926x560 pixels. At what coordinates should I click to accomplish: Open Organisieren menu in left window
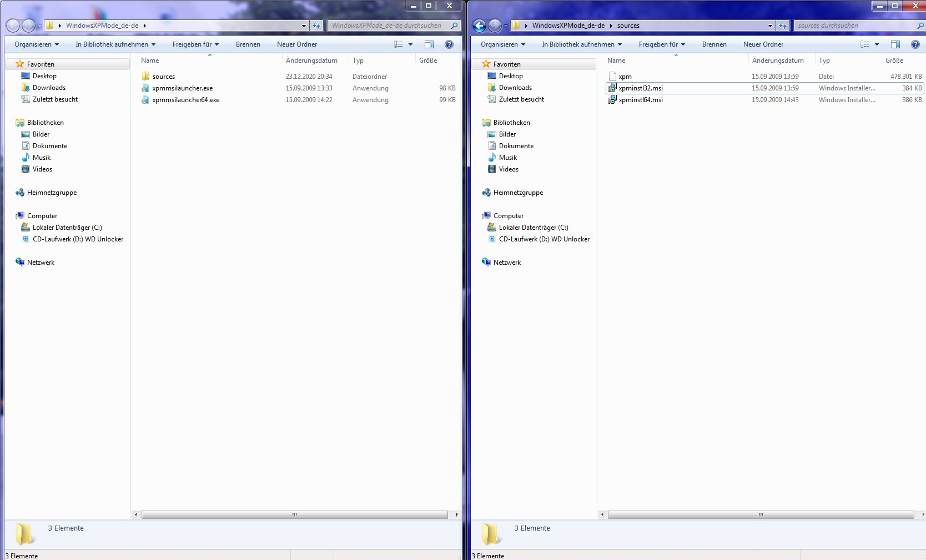click(37, 44)
